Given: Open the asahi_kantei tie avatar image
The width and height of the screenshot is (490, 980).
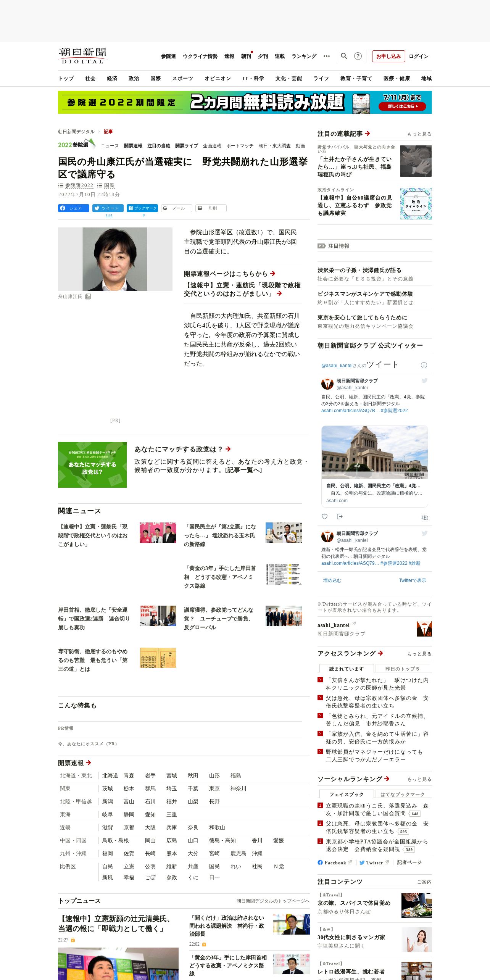Looking at the screenshot, I should (424, 629).
